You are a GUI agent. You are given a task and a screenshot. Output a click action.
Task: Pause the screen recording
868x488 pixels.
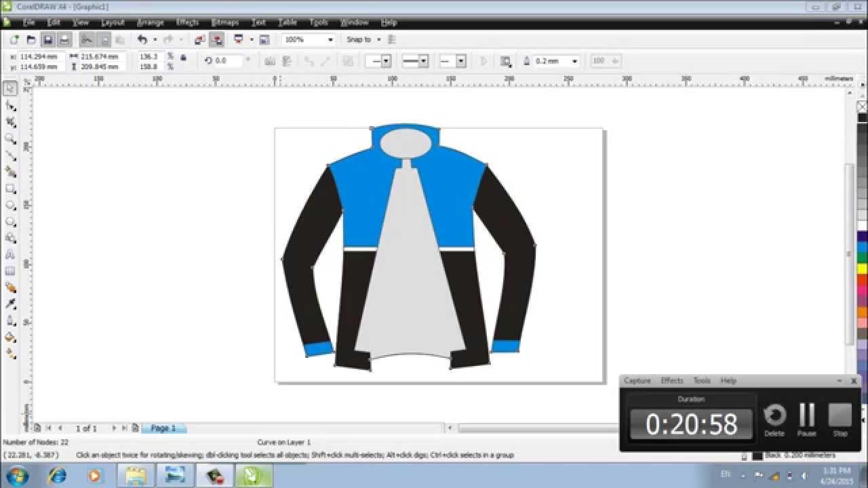(x=807, y=420)
